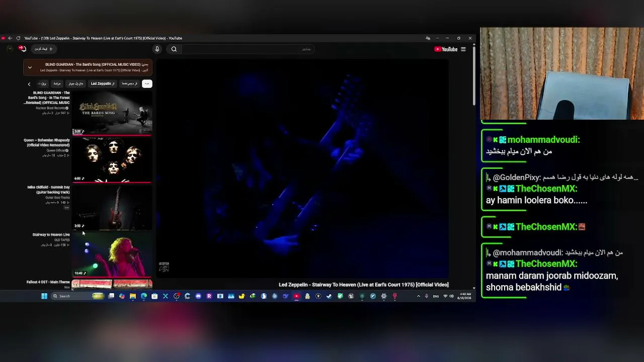Viewport: 644px width, 362px height.
Task: Go to YouTube home via logo
Action: (446, 49)
